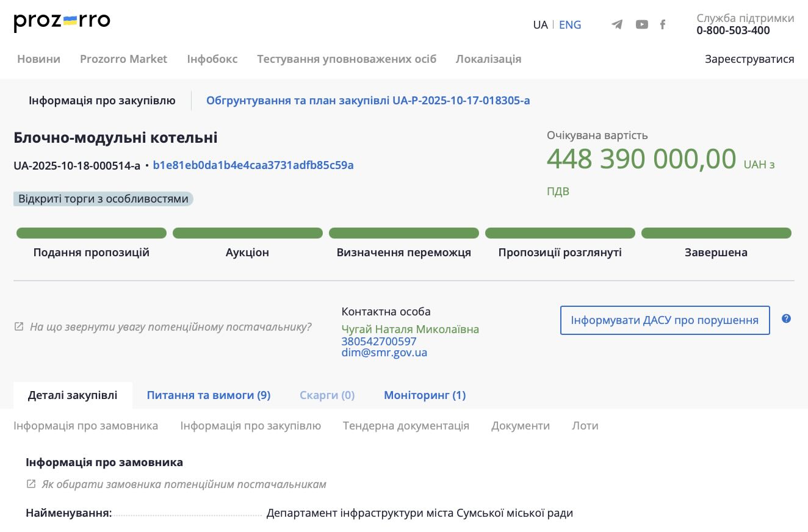The width and height of the screenshot is (808, 532).
Task: Click the email dim@smr.gov.ua
Action: (384, 353)
